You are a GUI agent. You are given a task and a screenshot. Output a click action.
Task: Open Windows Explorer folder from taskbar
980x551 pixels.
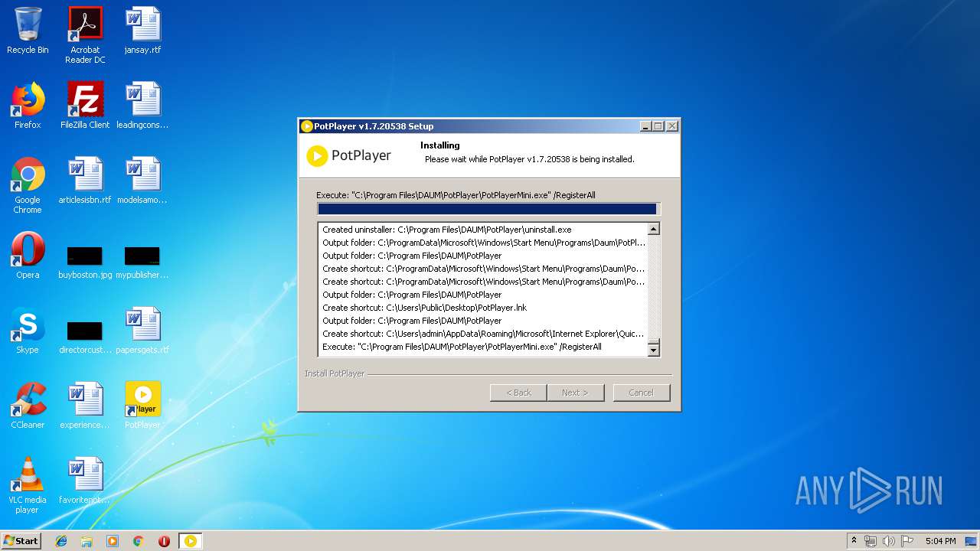pos(87,541)
